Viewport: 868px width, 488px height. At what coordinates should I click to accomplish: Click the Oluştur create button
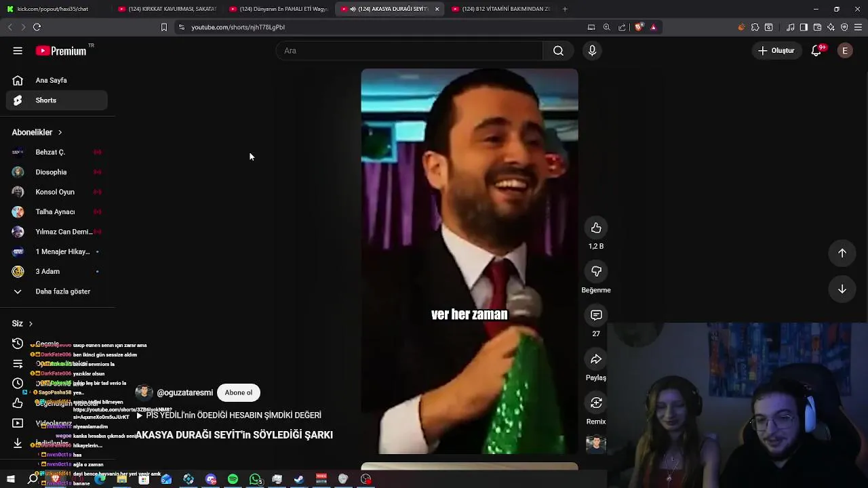[776, 51]
